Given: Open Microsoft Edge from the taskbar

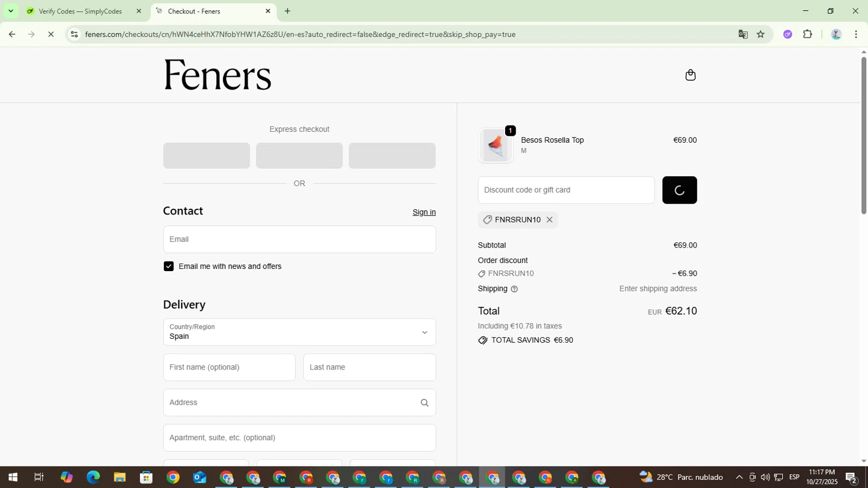Looking at the screenshot, I should 93,478.
